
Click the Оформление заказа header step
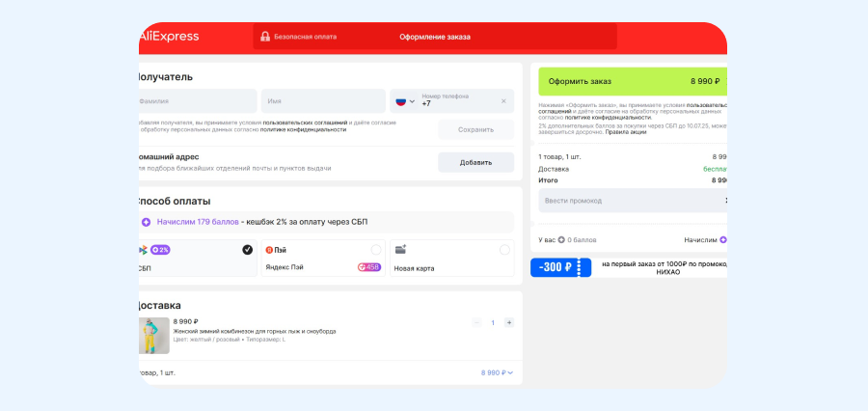435,37
